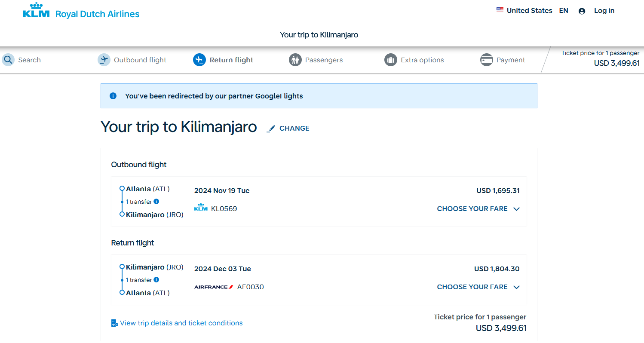Screen dimensions: 644x343
Task: Select the Search magnifier step icon
Action: pos(8,59)
